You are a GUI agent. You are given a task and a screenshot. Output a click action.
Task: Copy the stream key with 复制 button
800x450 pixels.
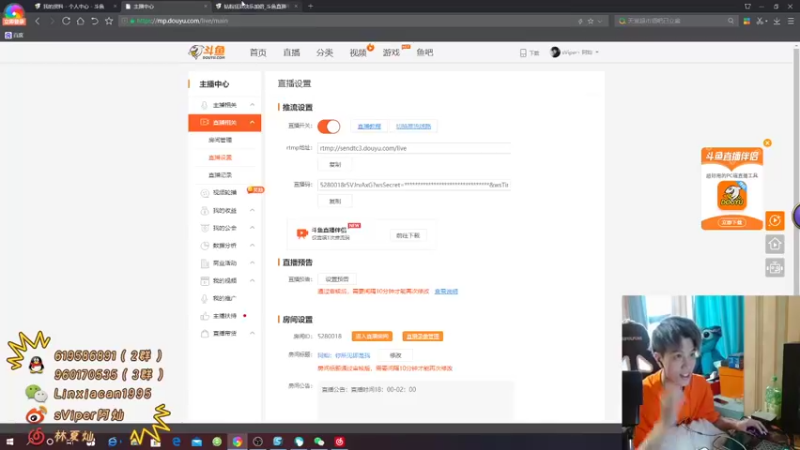(x=335, y=201)
